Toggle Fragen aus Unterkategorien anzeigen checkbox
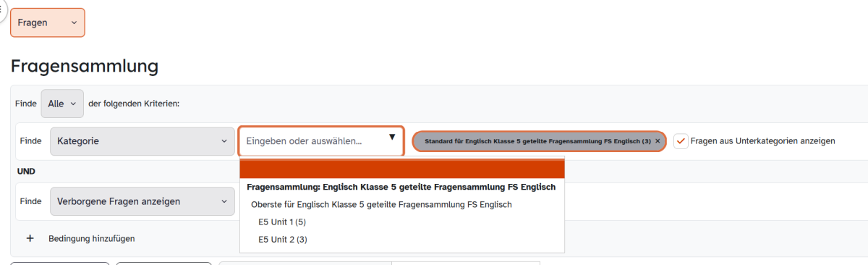Screen dimensions: 868x265 (681, 141)
